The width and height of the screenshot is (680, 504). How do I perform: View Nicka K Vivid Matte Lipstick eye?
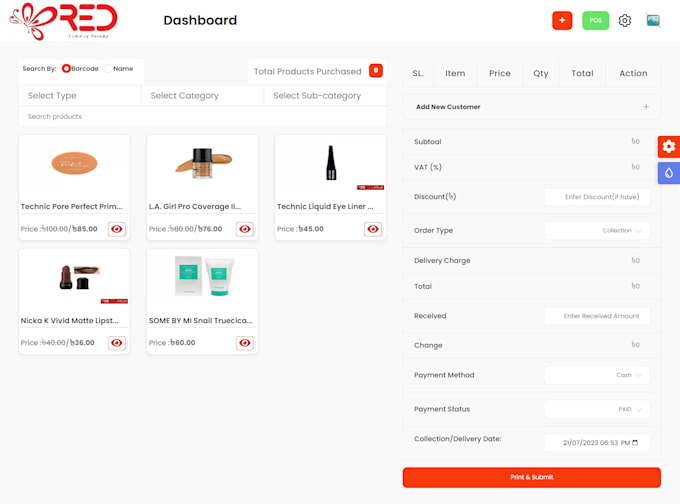point(117,343)
